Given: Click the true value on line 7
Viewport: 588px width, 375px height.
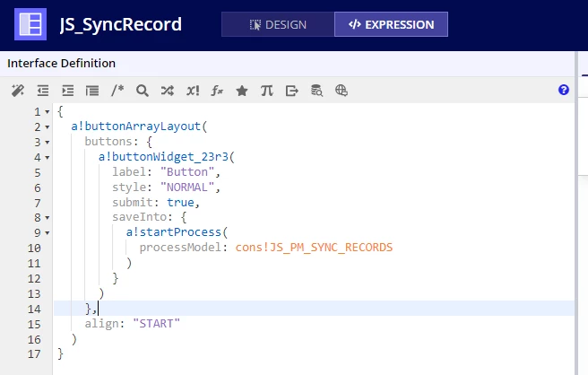Looking at the screenshot, I should [x=180, y=203].
